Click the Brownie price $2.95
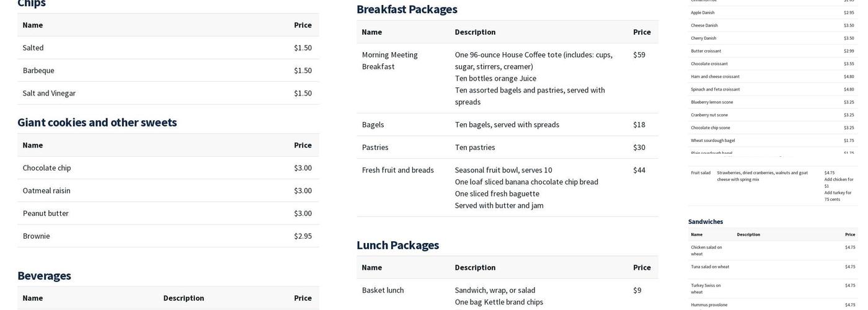 [303, 236]
